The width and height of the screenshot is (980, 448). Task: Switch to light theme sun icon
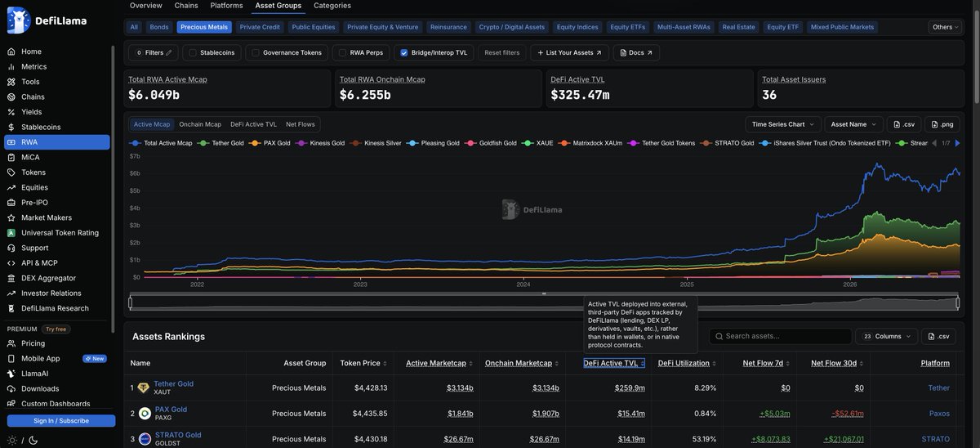click(12, 440)
